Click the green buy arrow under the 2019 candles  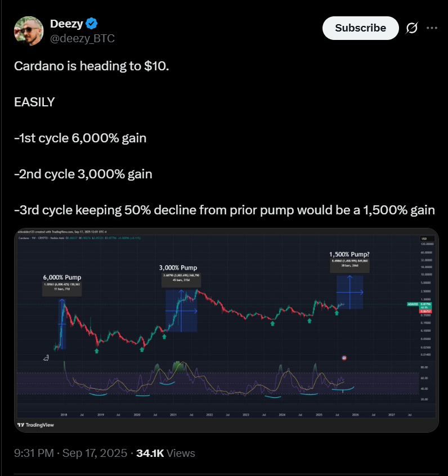pyautogui.click(x=96, y=350)
